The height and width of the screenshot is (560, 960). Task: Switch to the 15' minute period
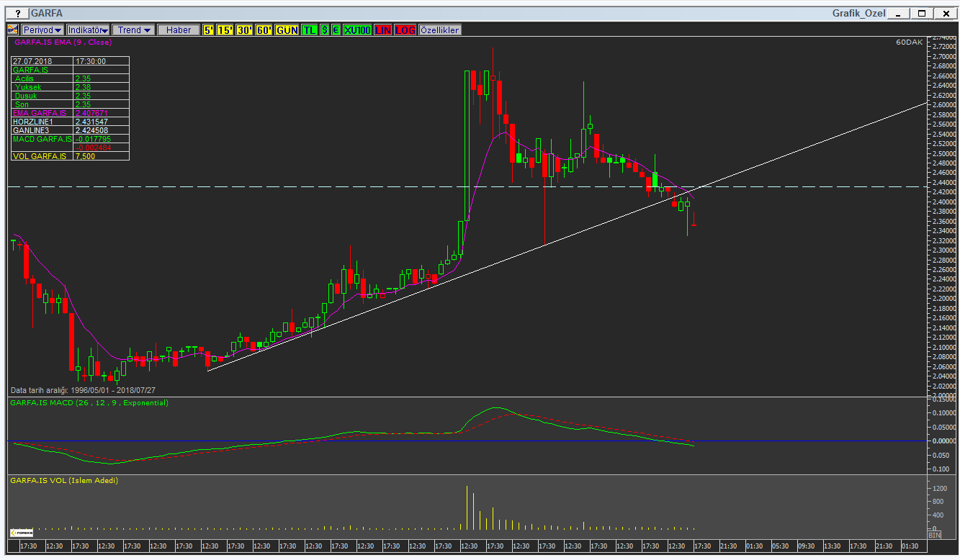tap(225, 30)
